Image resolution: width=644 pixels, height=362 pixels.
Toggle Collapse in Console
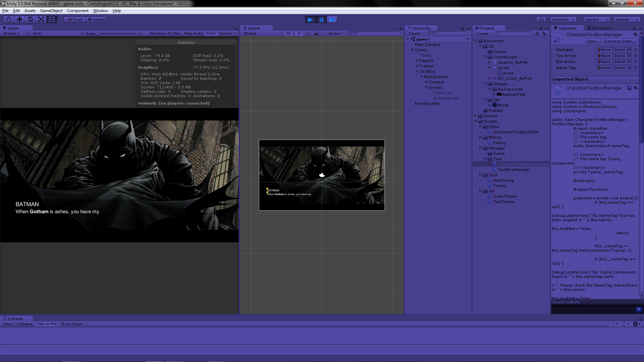click(25, 324)
